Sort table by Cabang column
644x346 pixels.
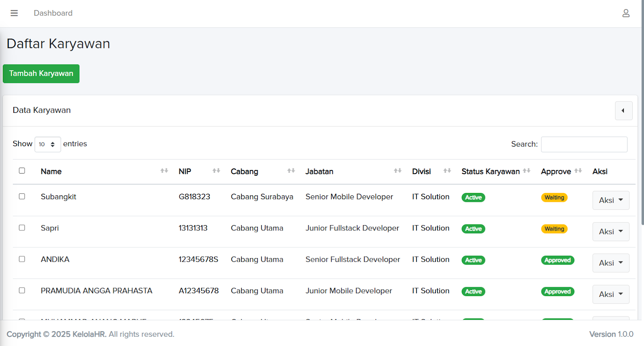click(244, 172)
